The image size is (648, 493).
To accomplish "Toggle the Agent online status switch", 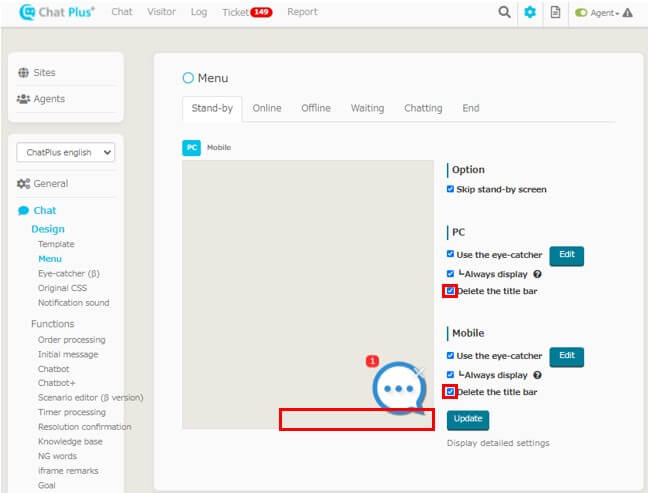I will [581, 13].
